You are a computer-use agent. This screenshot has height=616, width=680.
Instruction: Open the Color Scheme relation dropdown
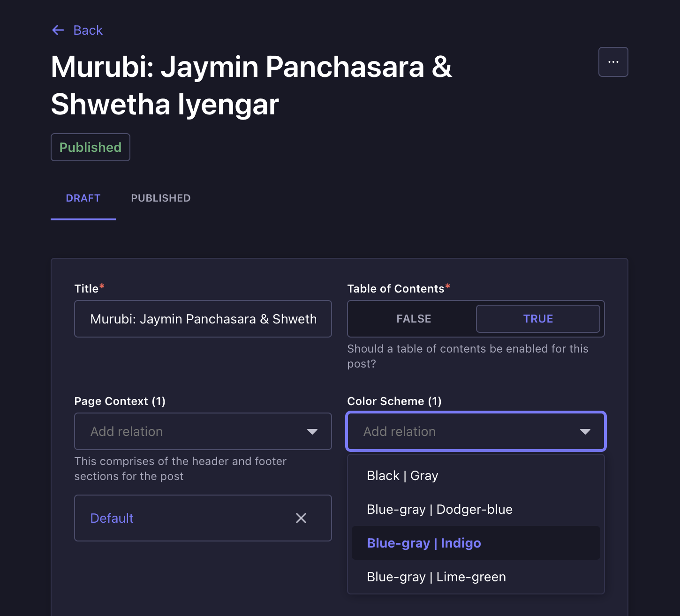pyautogui.click(x=476, y=431)
